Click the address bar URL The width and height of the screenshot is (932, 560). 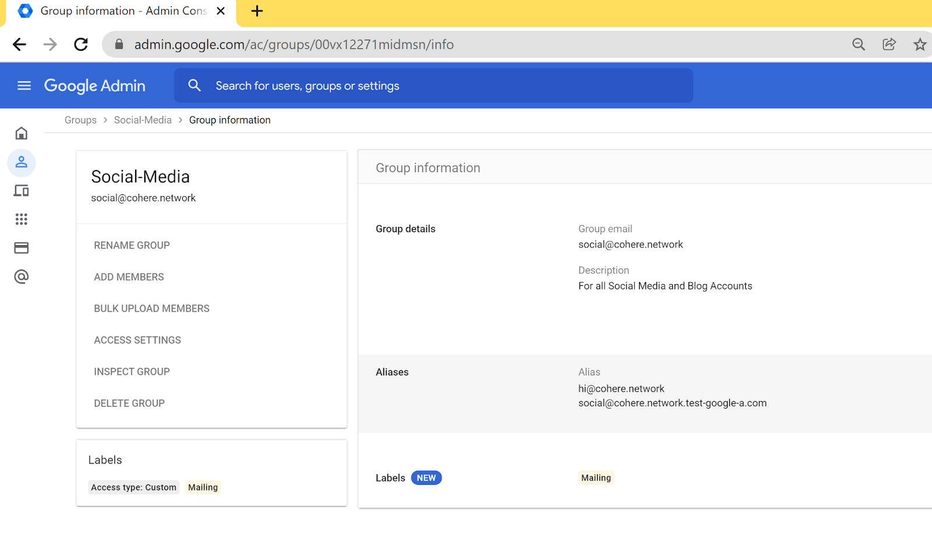point(294,44)
